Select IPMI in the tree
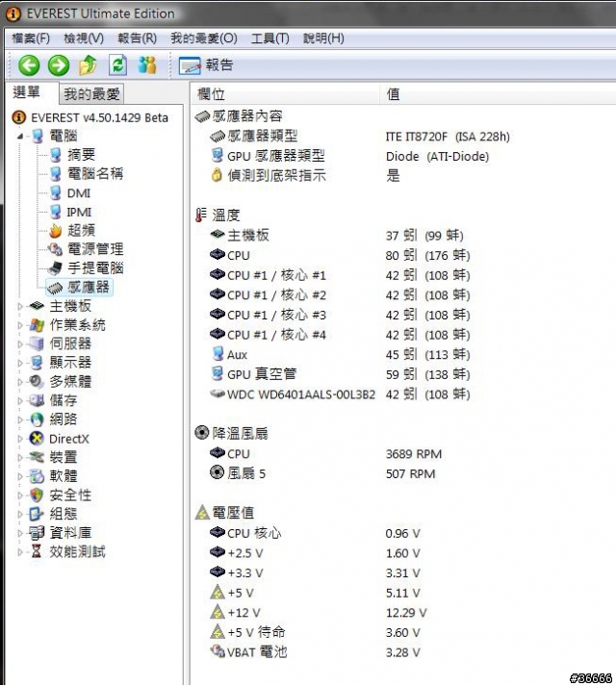 click(79, 213)
